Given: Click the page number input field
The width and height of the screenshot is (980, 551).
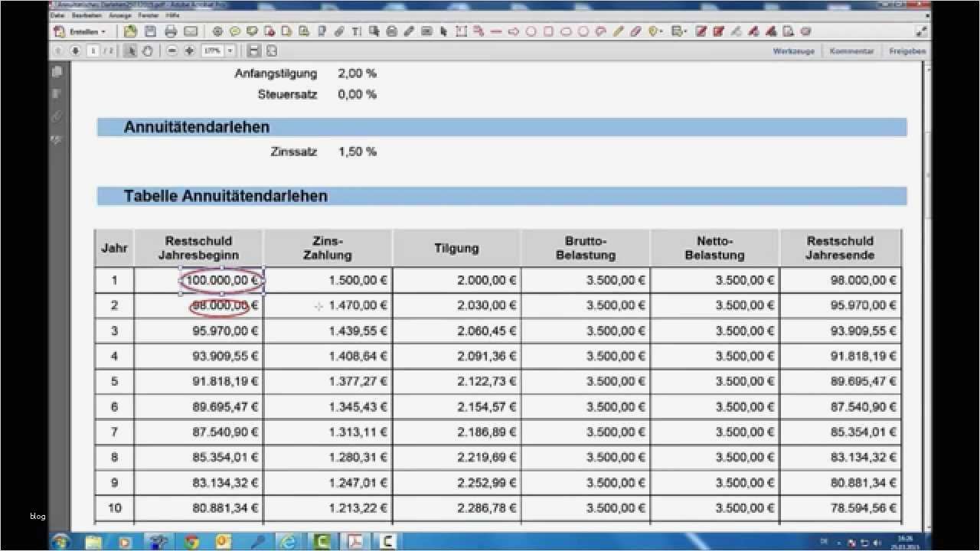Looking at the screenshot, I should pyautogui.click(x=93, y=51).
